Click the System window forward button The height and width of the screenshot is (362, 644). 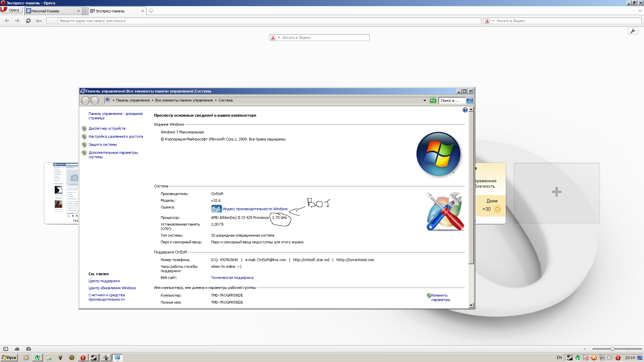pos(95,100)
